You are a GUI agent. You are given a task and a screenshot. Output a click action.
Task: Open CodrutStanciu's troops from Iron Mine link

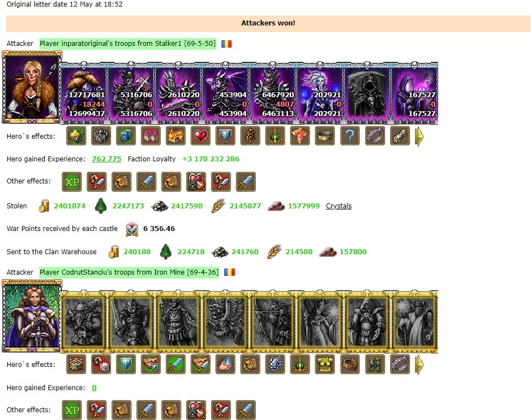129,272
